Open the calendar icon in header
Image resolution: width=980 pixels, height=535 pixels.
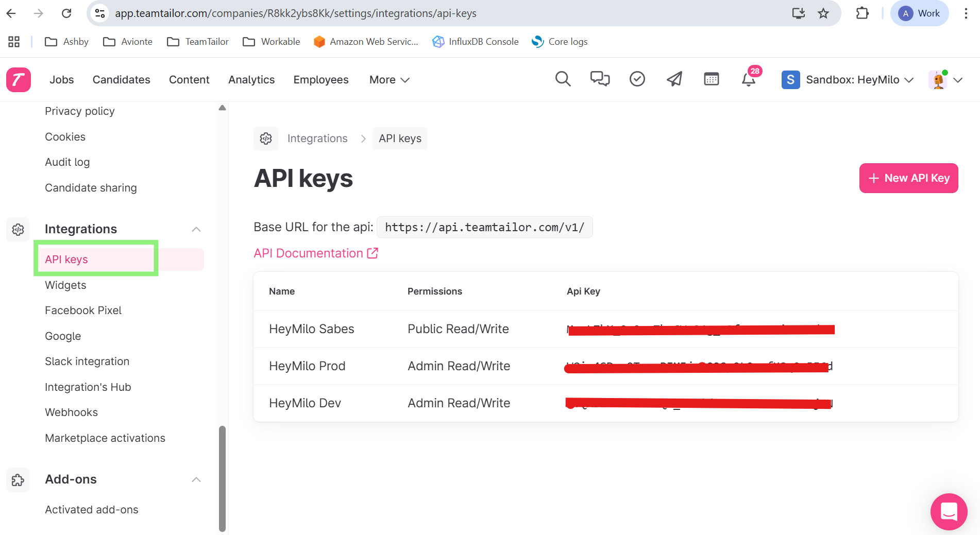click(x=712, y=79)
